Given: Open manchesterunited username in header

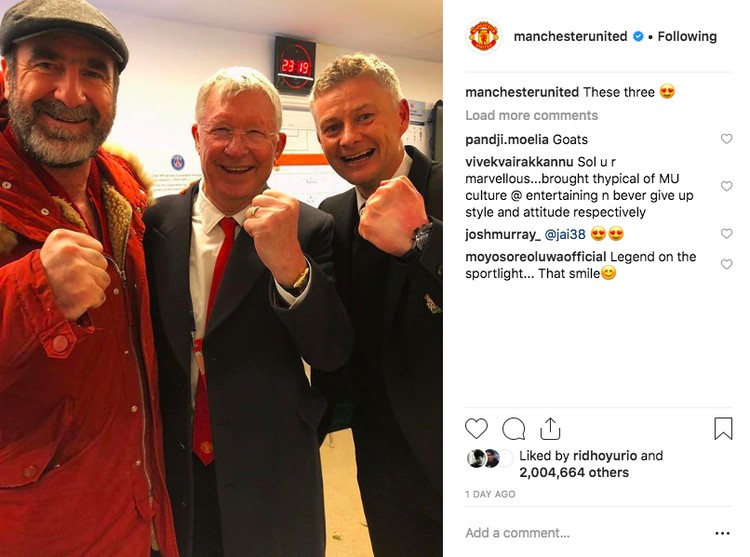Looking at the screenshot, I should coord(570,36).
